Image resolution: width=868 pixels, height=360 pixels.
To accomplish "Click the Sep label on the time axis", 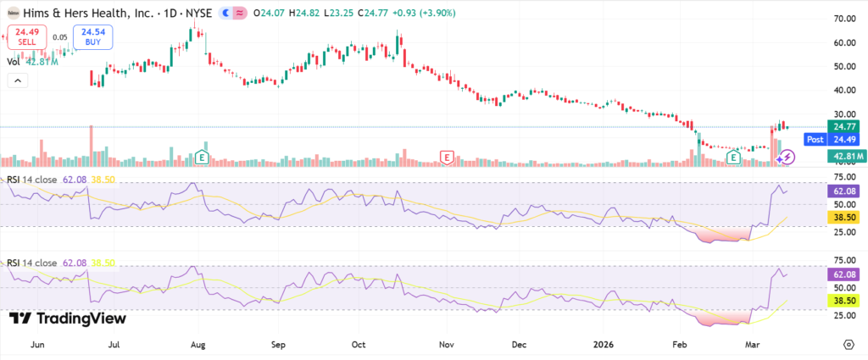I will coord(278,345).
